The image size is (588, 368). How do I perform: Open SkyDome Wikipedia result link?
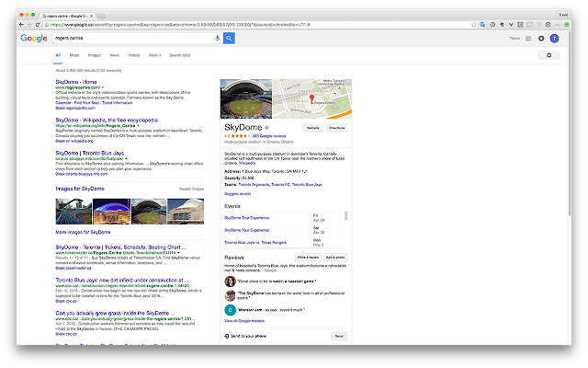[x=107, y=121]
